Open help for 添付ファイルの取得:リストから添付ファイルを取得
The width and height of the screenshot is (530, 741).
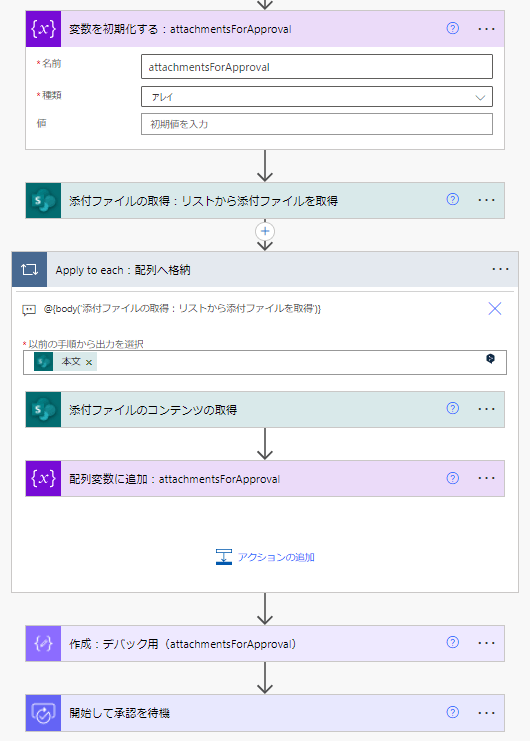(453, 199)
